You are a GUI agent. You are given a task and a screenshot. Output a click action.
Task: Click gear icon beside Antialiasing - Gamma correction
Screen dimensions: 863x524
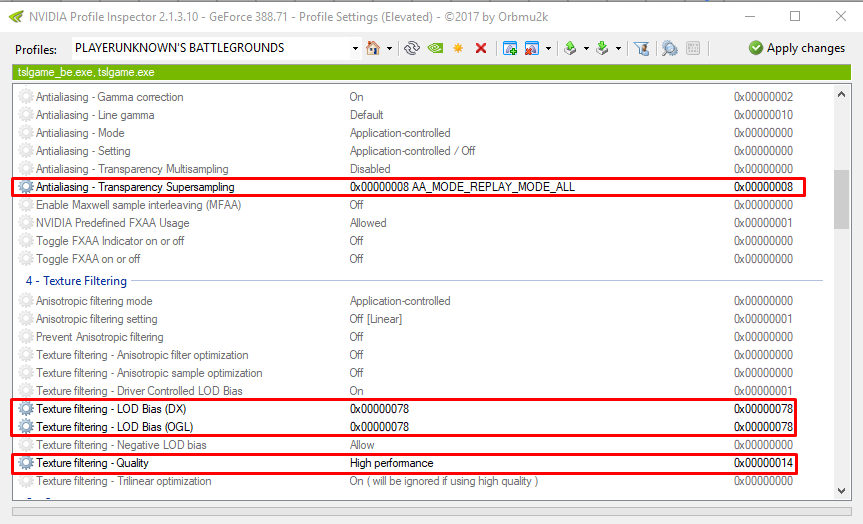(x=26, y=96)
